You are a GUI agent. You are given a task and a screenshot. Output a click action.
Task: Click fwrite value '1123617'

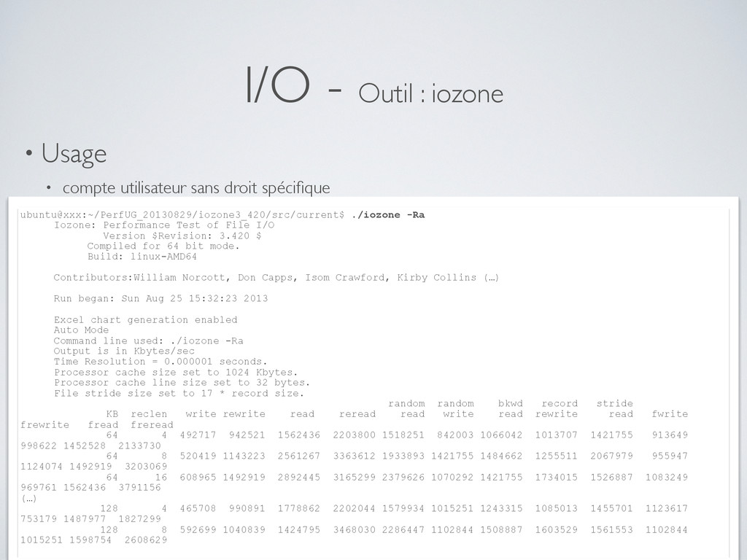pyautogui.click(x=667, y=509)
